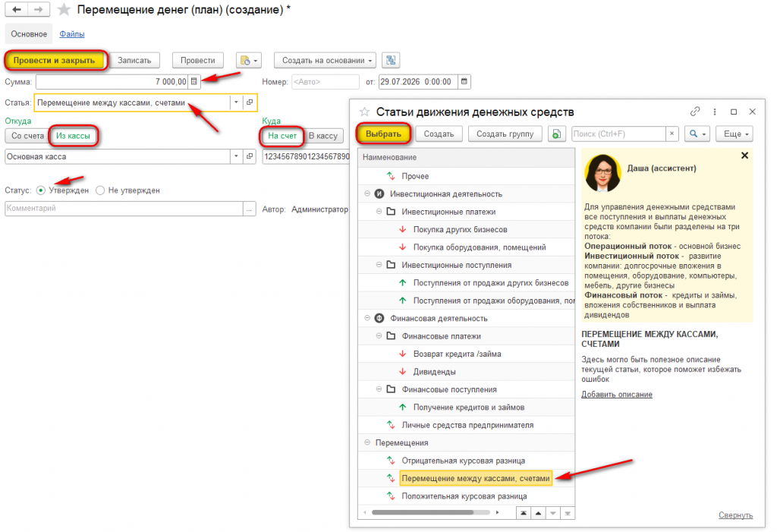Open the calendar picker for the date field
The image size is (777, 532).
(464, 82)
